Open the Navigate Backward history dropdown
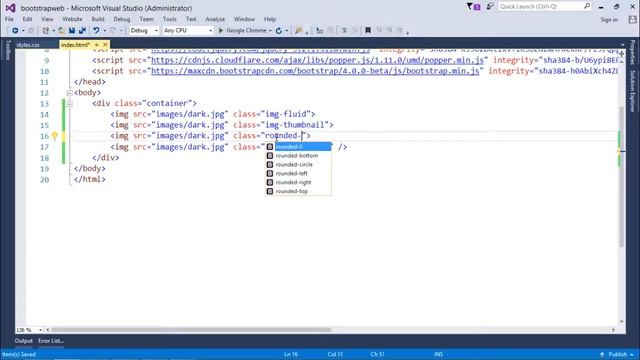This screenshot has width=640, height=360. (23, 31)
